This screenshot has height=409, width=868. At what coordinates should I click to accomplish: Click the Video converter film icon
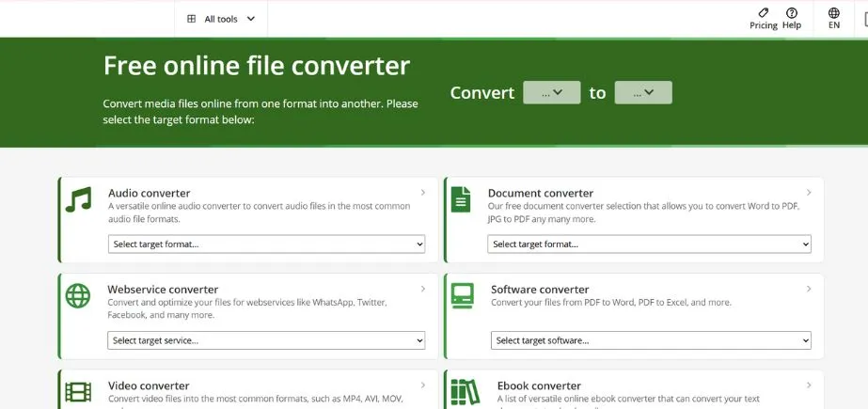point(78,392)
